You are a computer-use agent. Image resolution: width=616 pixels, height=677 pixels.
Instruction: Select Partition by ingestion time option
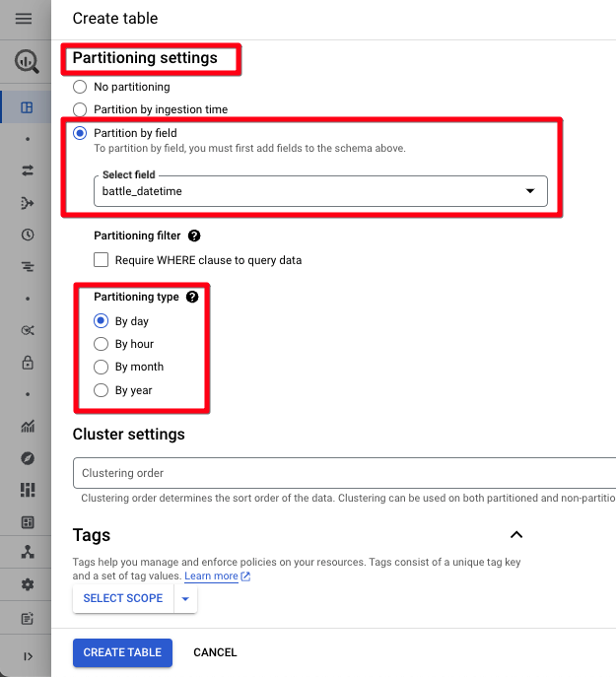[80, 109]
